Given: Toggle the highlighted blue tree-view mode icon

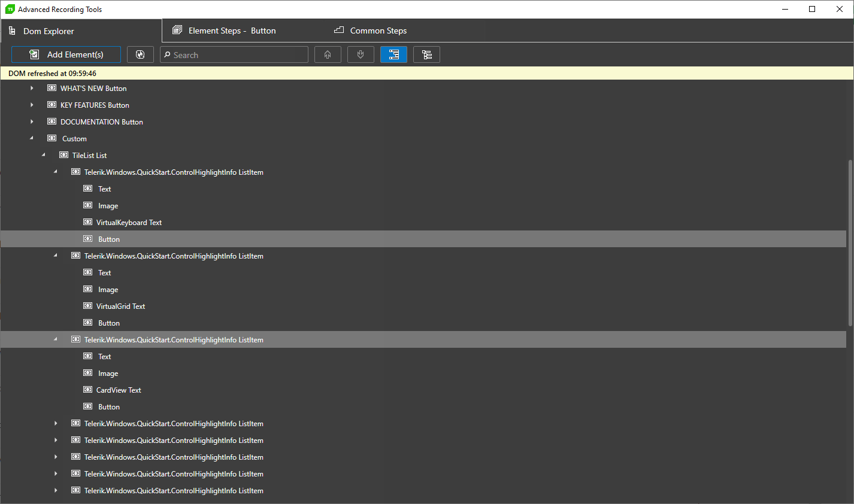Looking at the screenshot, I should (393, 54).
